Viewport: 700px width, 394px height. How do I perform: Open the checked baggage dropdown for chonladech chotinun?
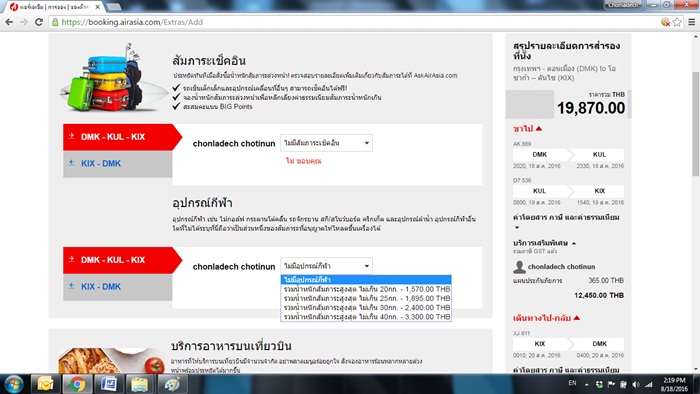[326, 143]
